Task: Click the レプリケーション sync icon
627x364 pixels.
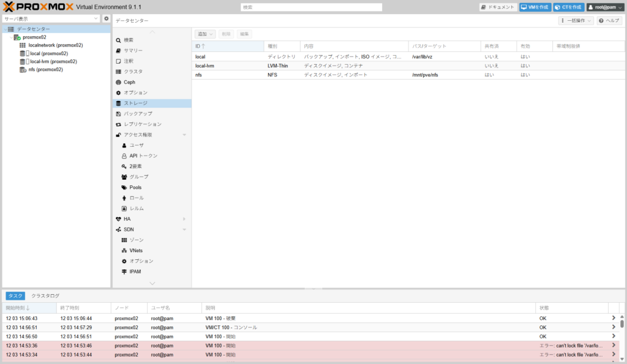Action: click(118, 124)
